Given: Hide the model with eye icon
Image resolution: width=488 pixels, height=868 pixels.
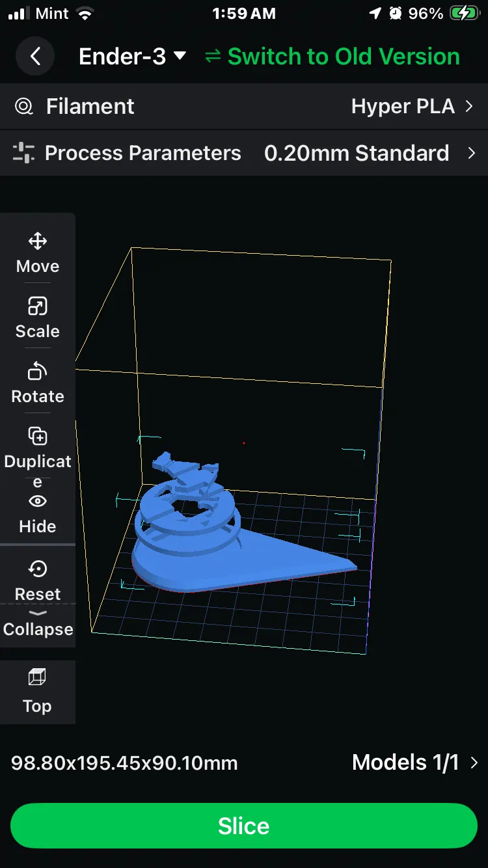Looking at the screenshot, I should (x=38, y=513).
